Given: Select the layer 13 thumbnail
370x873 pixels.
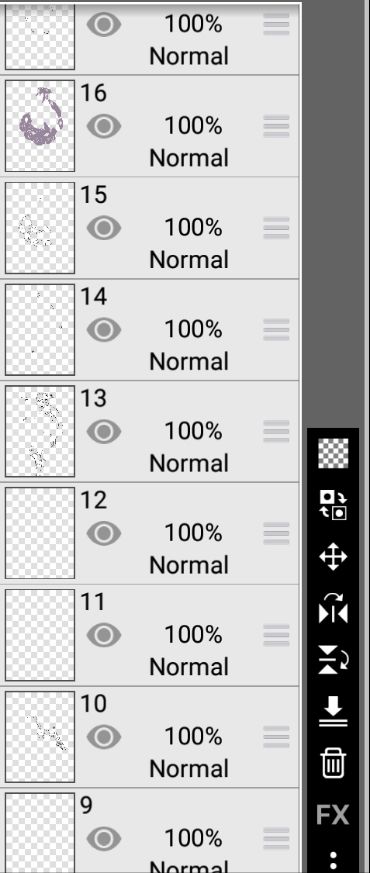Looking at the screenshot, I should (40, 431).
